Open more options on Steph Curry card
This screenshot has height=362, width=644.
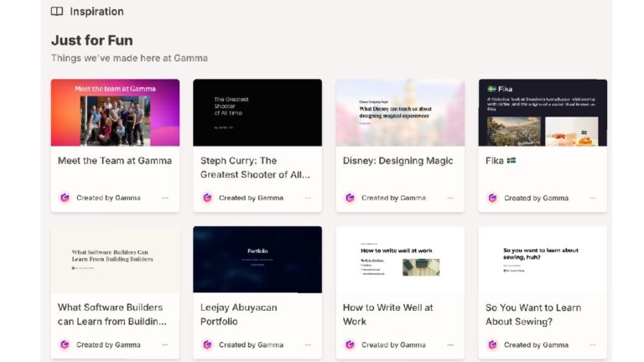coord(308,198)
